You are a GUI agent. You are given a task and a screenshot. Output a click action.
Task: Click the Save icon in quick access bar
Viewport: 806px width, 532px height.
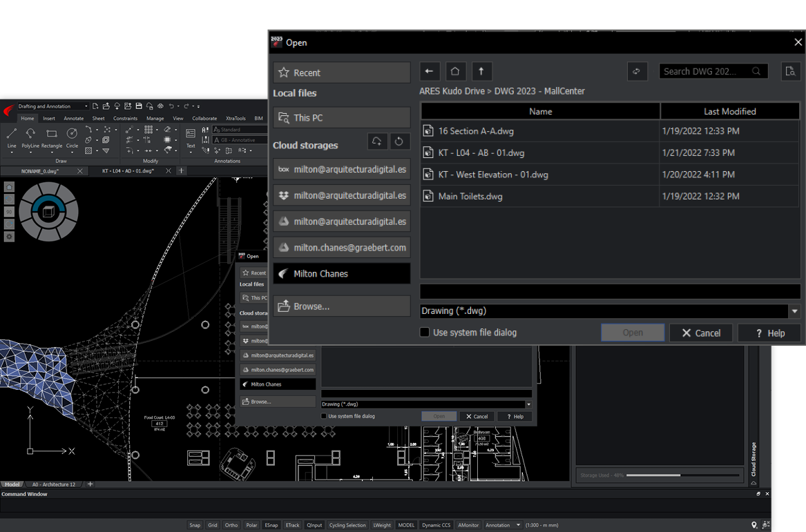tap(139, 106)
